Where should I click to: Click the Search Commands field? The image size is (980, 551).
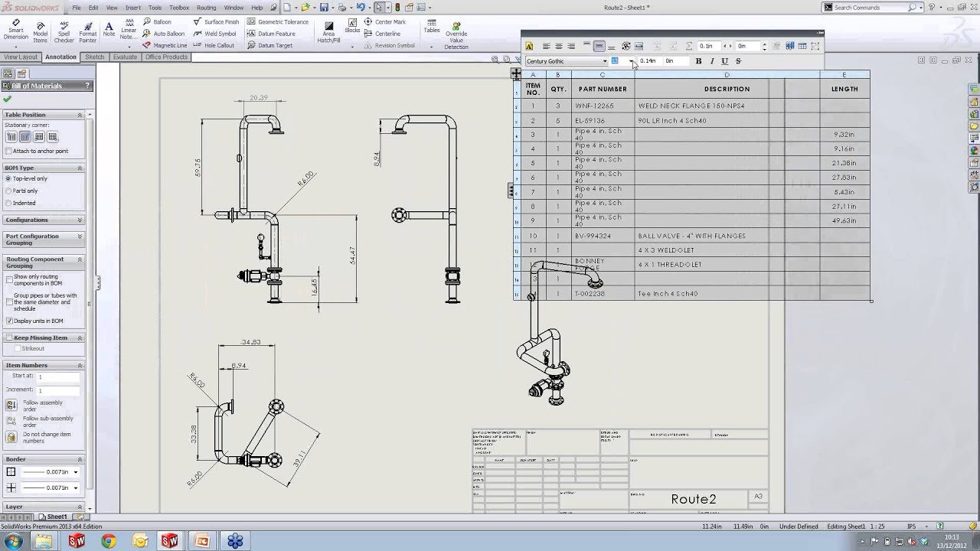[871, 8]
